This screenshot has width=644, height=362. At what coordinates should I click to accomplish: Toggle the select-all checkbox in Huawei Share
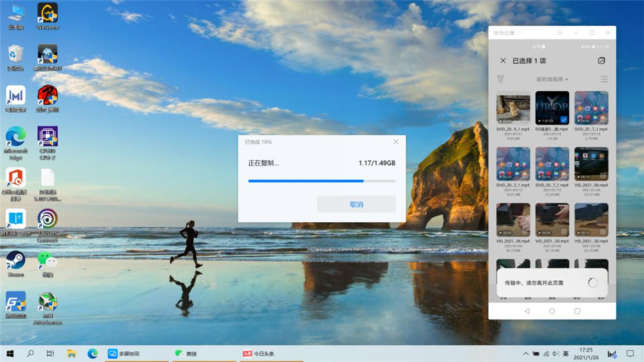(x=601, y=61)
